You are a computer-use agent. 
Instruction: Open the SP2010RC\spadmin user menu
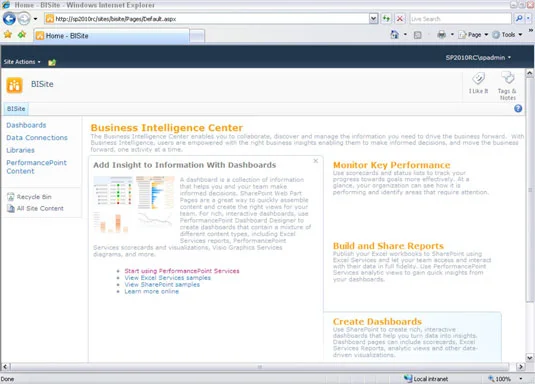pyautogui.click(x=478, y=57)
